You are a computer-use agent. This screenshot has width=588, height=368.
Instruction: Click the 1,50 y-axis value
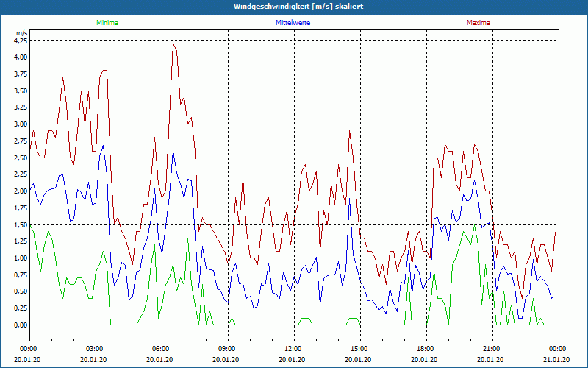tap(21, 224)
